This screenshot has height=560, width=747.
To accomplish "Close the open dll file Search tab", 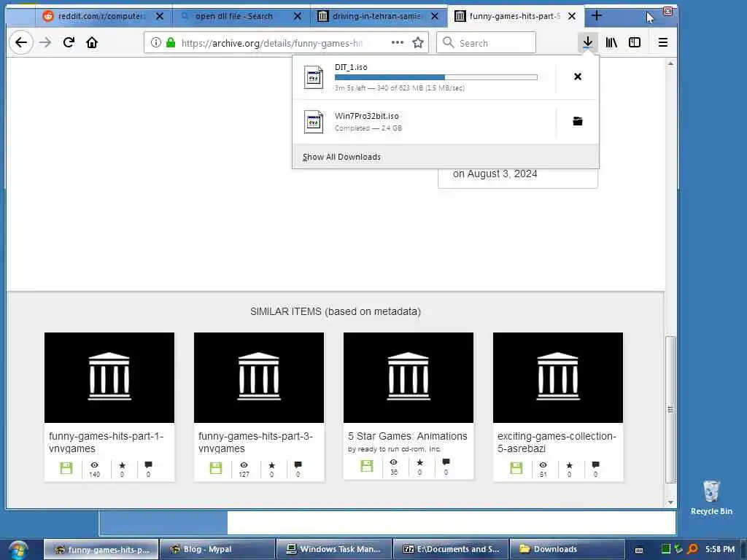I will [298, 16].
